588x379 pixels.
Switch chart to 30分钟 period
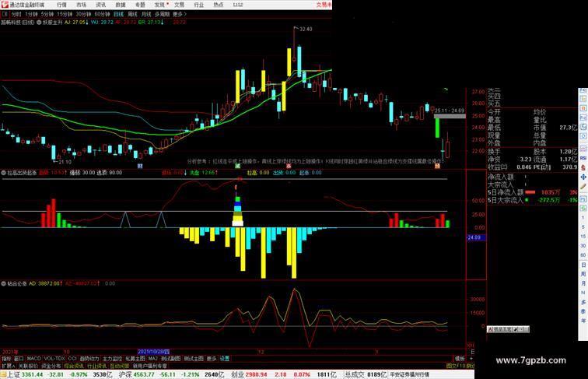83,14
